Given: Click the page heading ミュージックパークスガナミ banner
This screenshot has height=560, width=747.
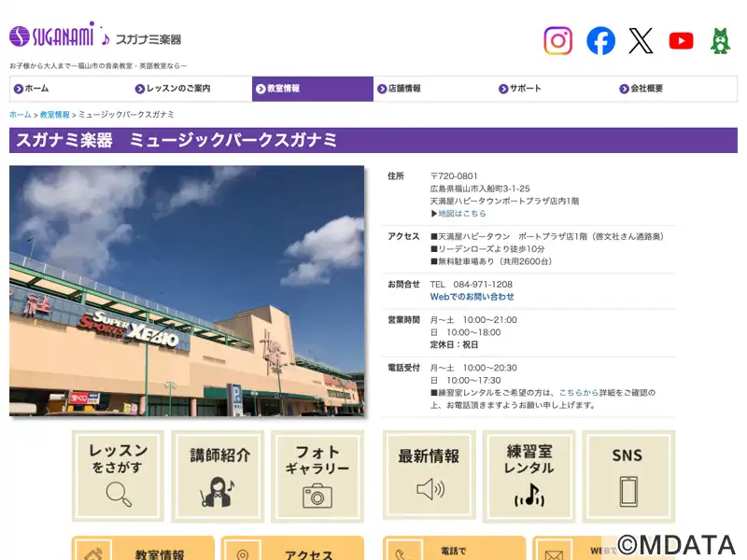Looking at the screenshot, I should (x=373, y=140).
